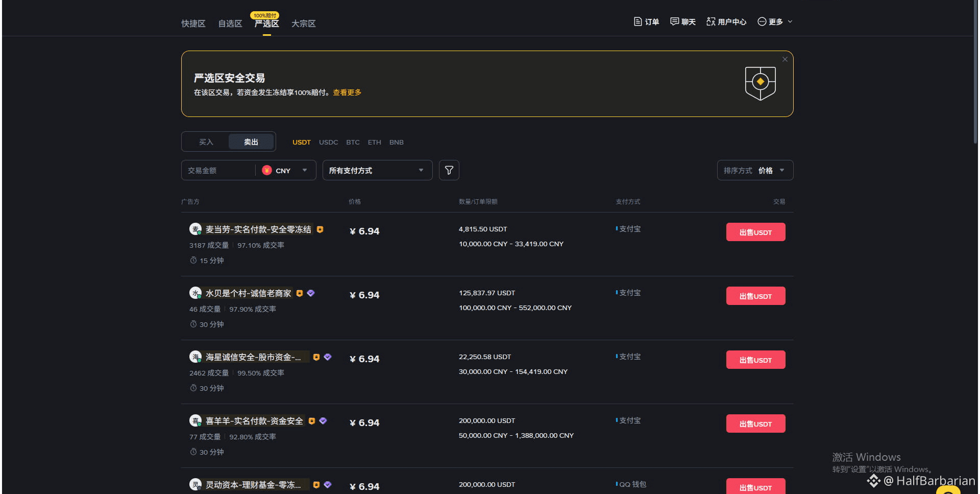This screenshot has height=494, width=980.
Task: Follow the 查看更多 link in the banner
Action: [x=347, y=92]
